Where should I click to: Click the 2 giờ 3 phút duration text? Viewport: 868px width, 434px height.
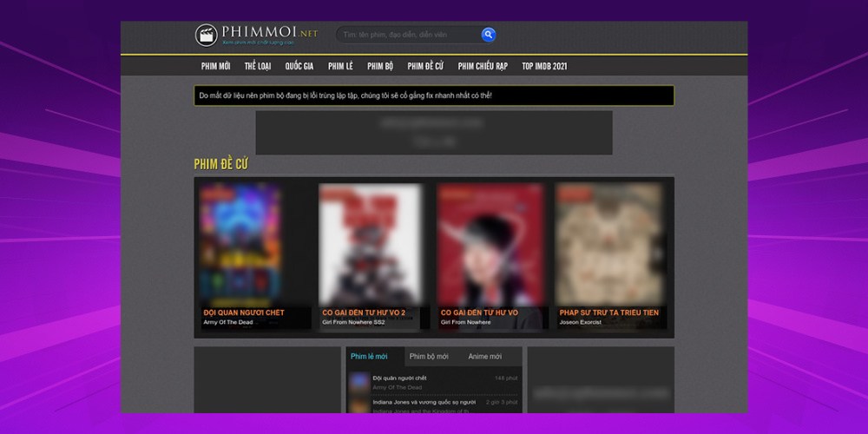(x=502, y=402)
